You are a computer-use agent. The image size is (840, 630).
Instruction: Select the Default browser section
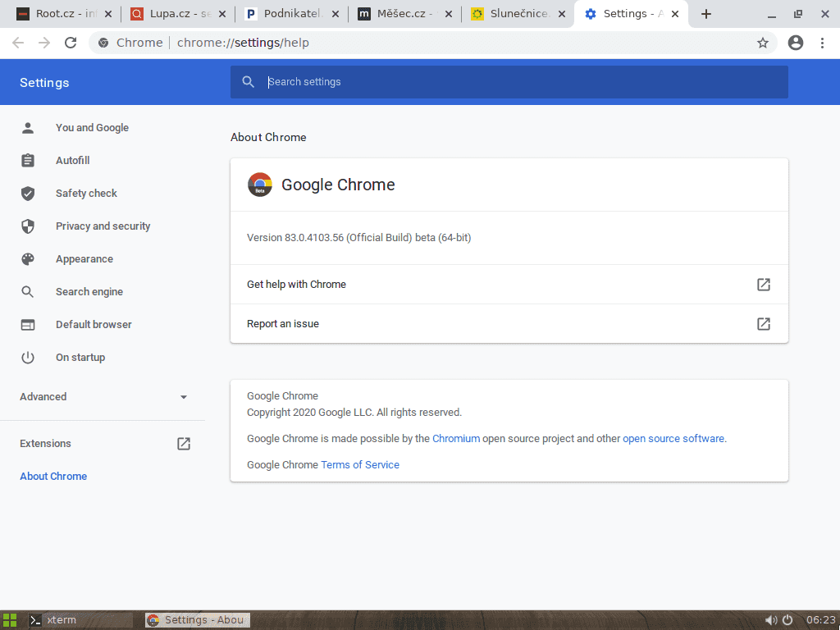94,324
